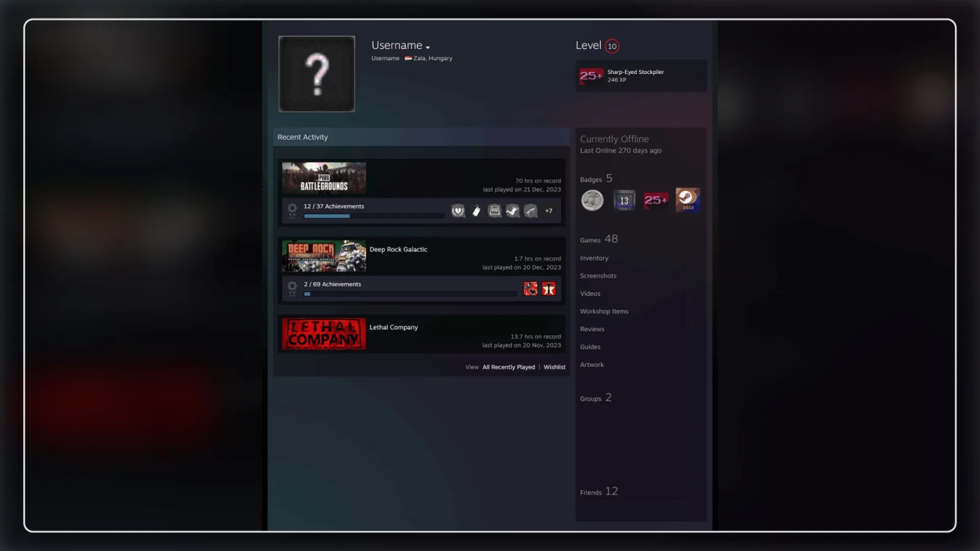Click the Deep Rock achievements progress bar
This screenshot has height=551, width=980.
[410, 294]
